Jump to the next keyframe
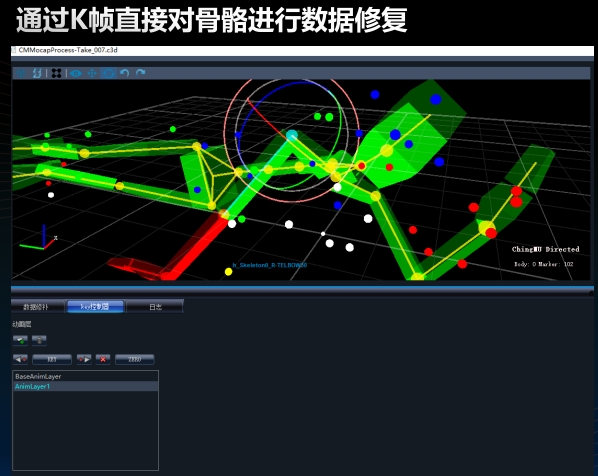 (x=84, y=359)
